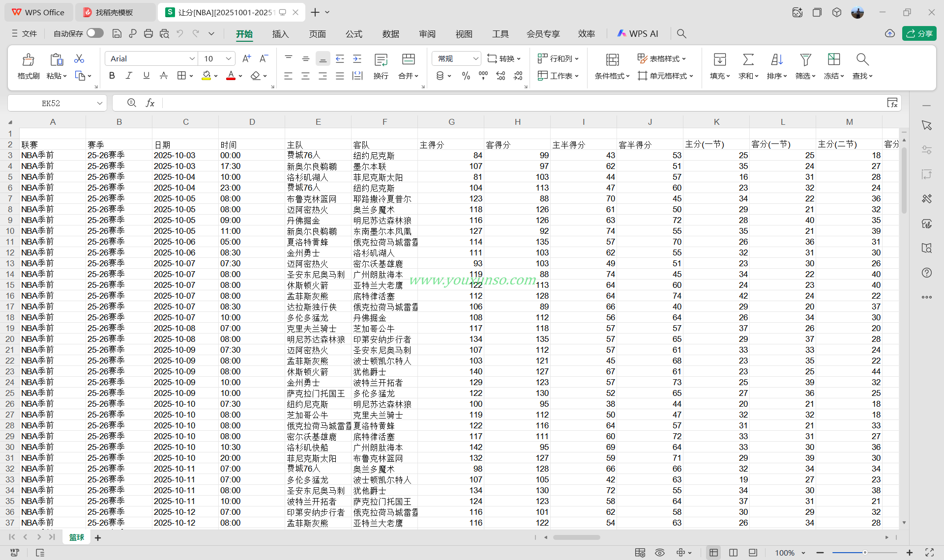Image resolution: width=944 pixels, height=560 pixels.
Task: Click the formula bar input field
Action: (524, 103)
